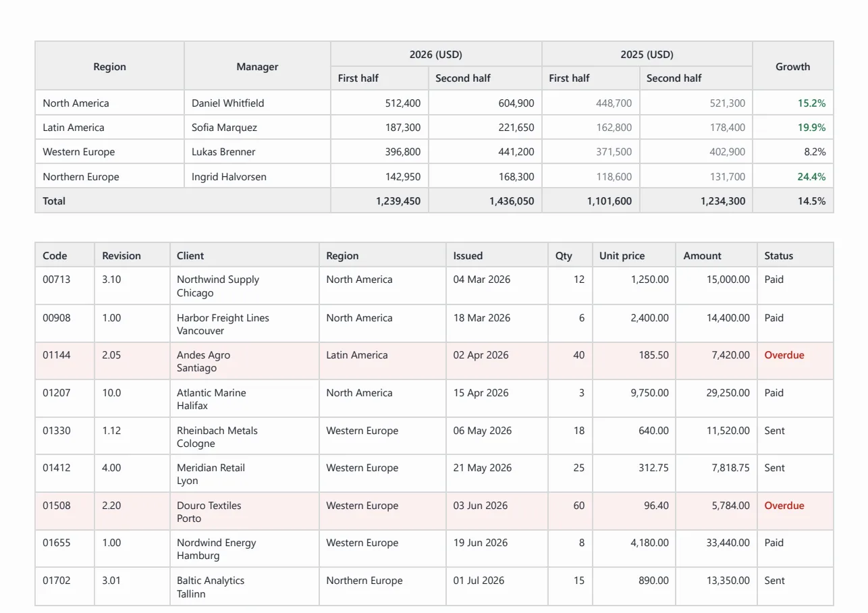The width and height of the screenshot is (868, 613).
Task: Click the 9,750.00 unit price cell
Action: (x=634, y=399)
